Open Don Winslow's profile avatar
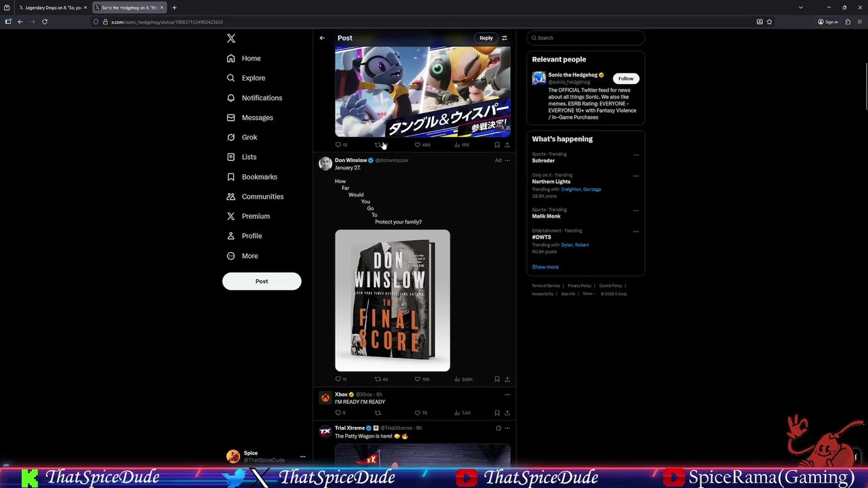Screen dimensions: 868x488 pyautogui.click(x=325, y=163)
